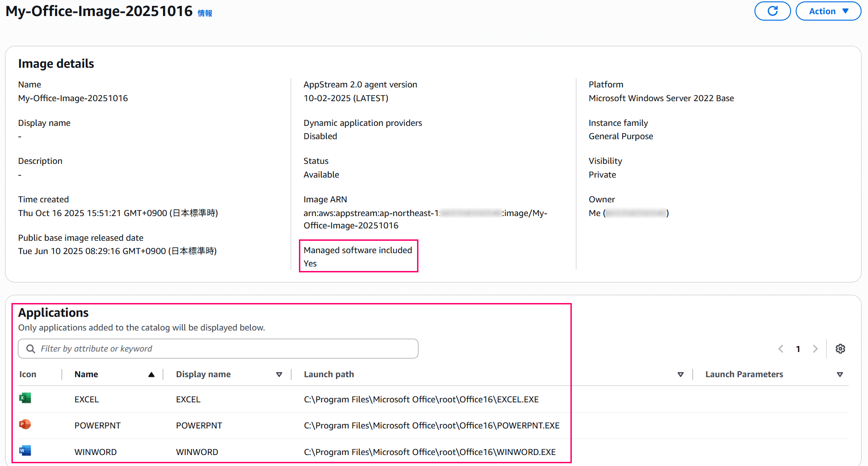The width and height of the screenshot is (868, 466).
Task: Open the Action dropdown menu
Action: tap(828, 11)
